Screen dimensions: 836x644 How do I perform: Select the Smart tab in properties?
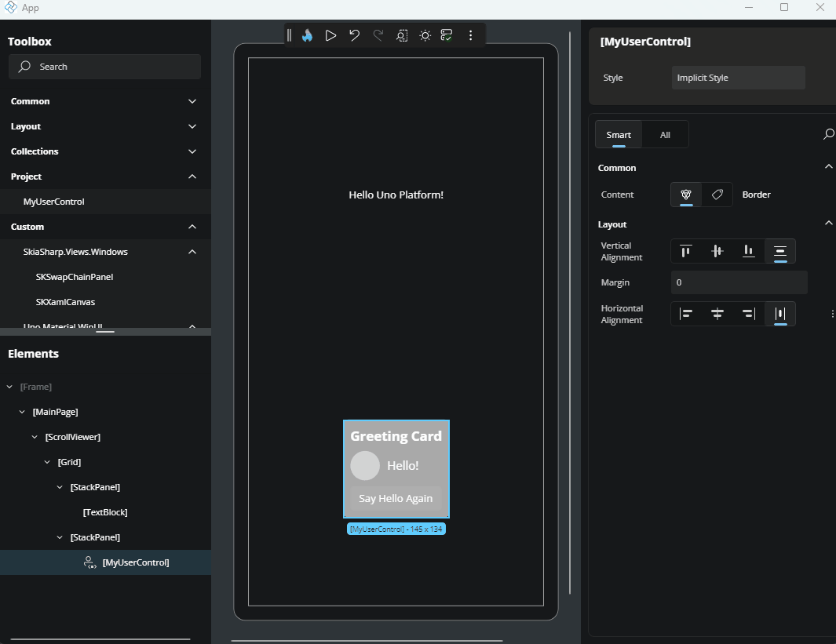(619, 134)
